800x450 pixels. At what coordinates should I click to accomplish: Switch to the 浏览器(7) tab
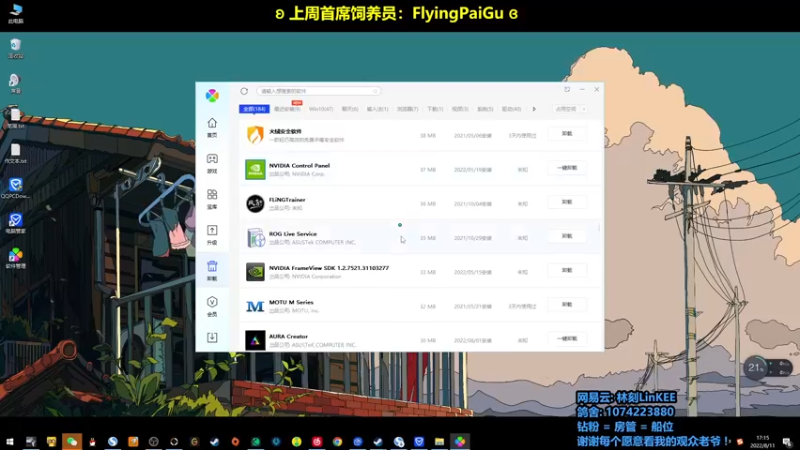point(408,109)
